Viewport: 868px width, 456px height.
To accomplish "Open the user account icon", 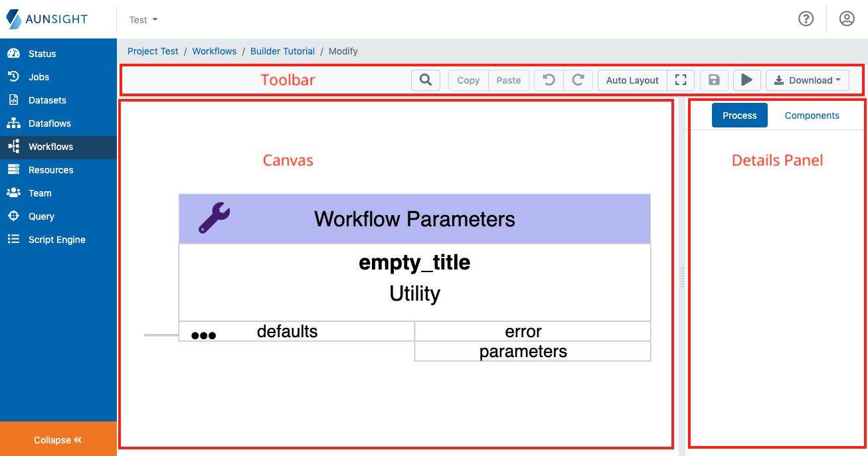I will (846, 19).
